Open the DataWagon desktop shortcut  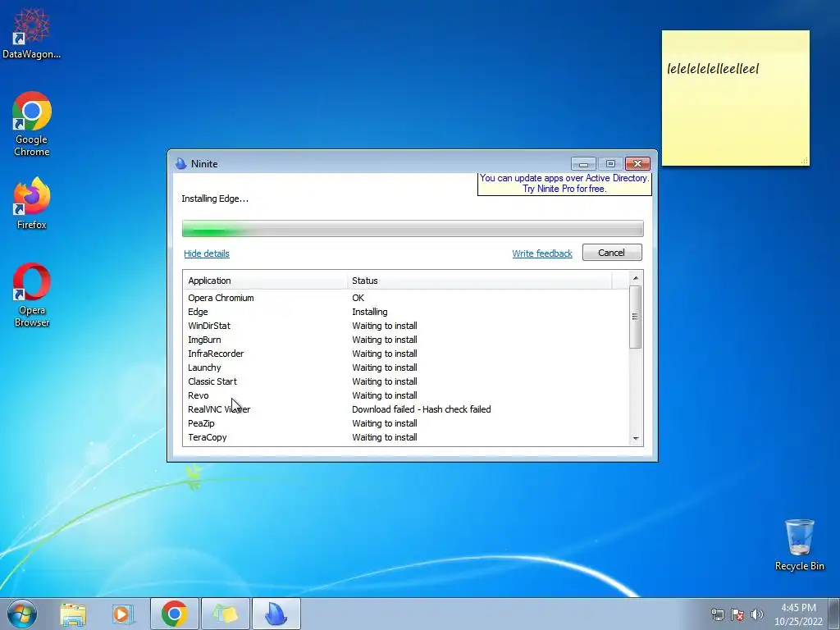pyautogui.click(x=31, y=32)
